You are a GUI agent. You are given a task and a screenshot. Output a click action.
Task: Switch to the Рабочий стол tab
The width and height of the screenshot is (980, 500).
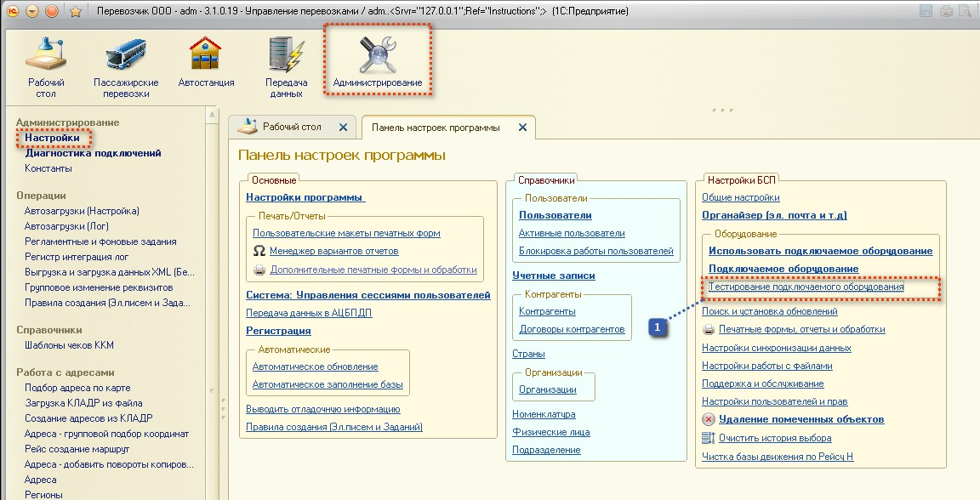coord(291,128)
